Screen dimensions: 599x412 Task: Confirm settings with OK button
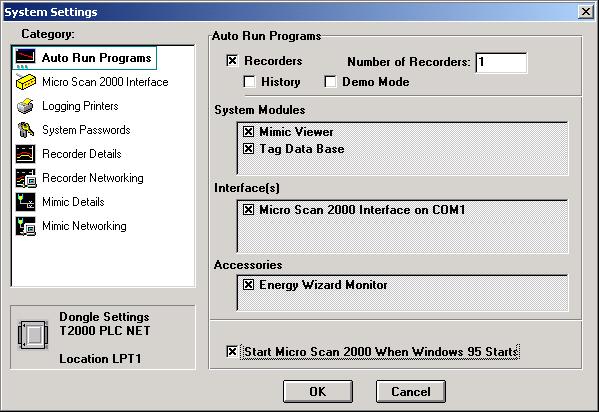318,391
